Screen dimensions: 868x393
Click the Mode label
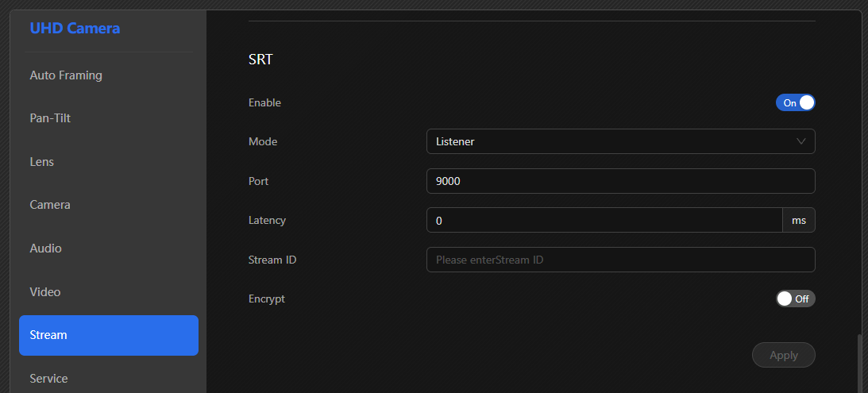point(263,141)
